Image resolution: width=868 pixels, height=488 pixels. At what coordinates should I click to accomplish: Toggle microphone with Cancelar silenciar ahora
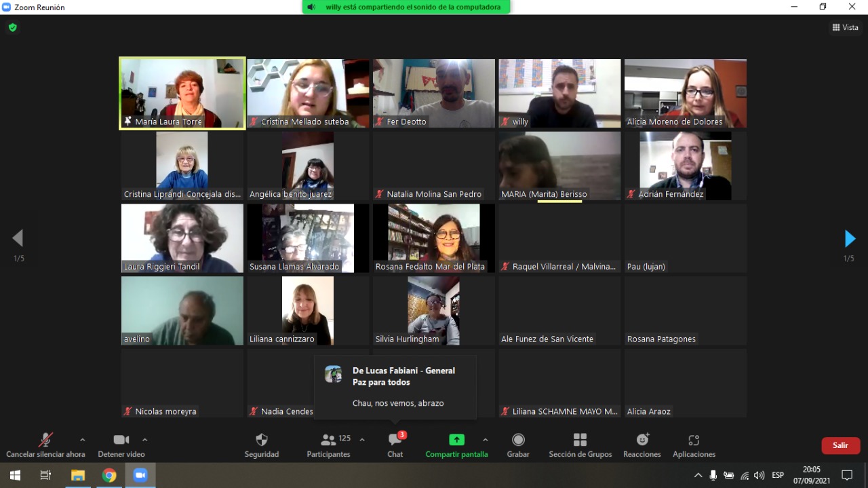point(45,440)
